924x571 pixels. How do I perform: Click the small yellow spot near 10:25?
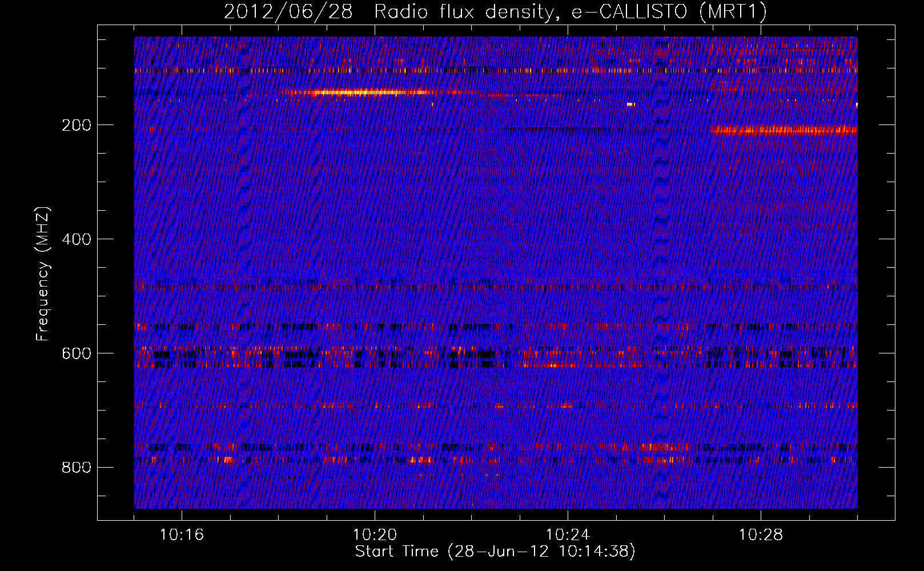click(630, 104)
